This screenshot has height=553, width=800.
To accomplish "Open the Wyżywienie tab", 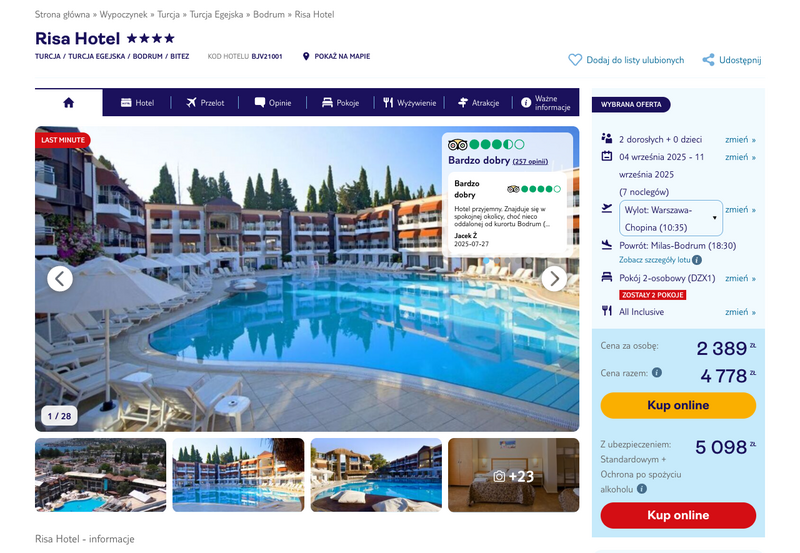I will [x=410, y=103].
